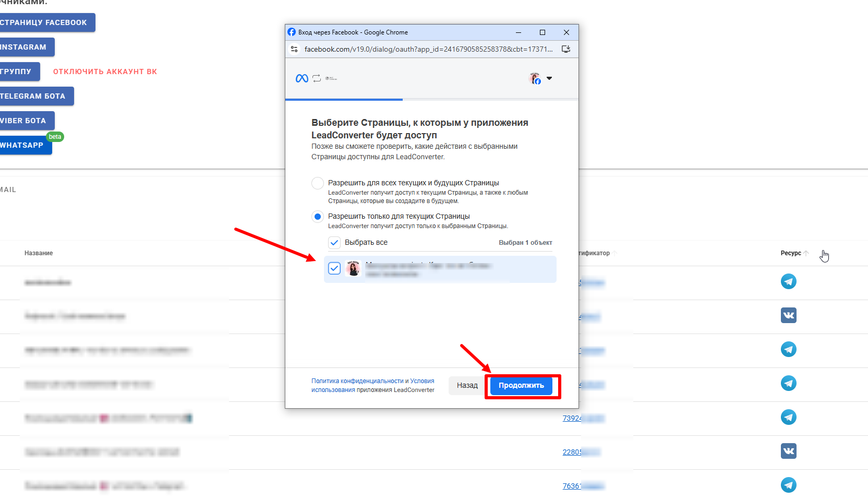Select 'Разрешить для всех текущих и будущих Страницы'
The height and width of the screenshot is (499, 868).
(318, 183)
